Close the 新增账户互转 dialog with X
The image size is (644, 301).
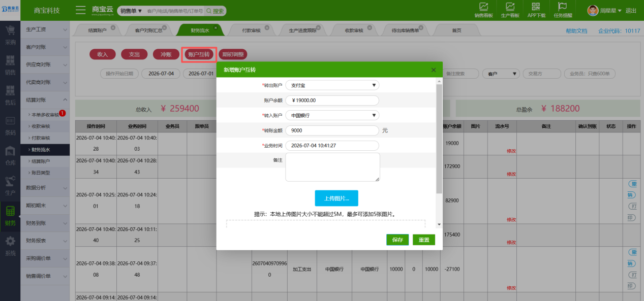pyautogui.click(x=434, y=70)
